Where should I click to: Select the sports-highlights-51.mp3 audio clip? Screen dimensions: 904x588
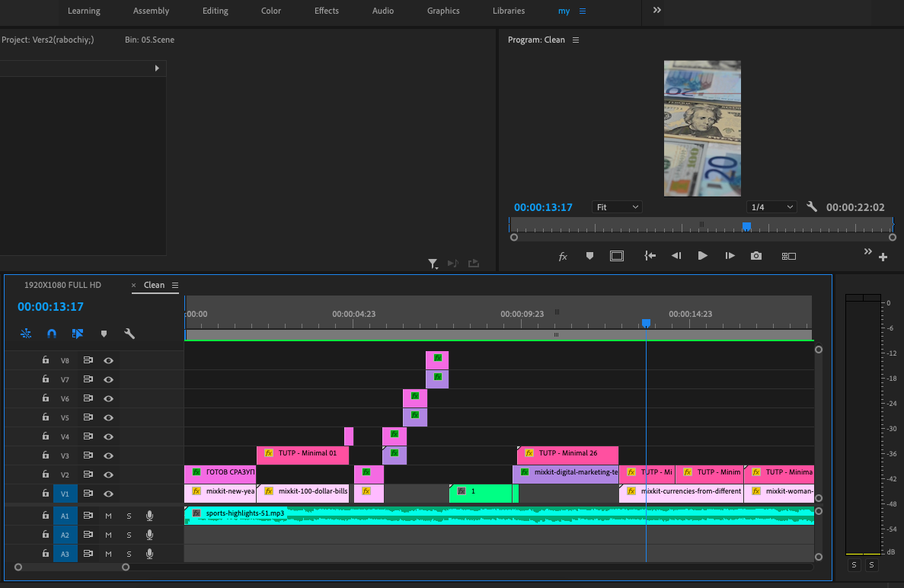pos(500,516)
